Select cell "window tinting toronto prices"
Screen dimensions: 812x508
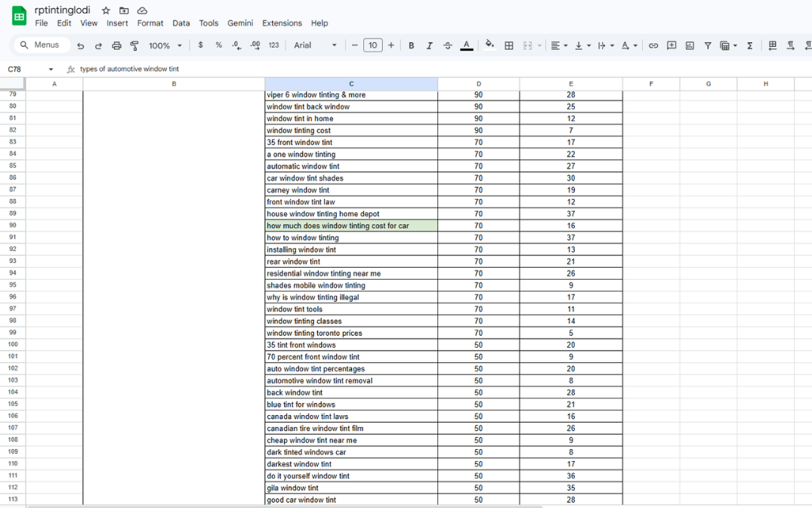[350, 333]
